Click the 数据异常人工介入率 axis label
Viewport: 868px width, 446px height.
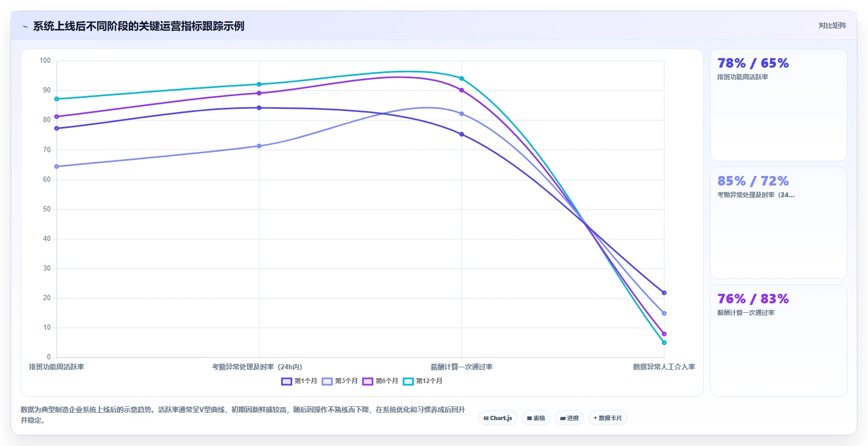664,367
